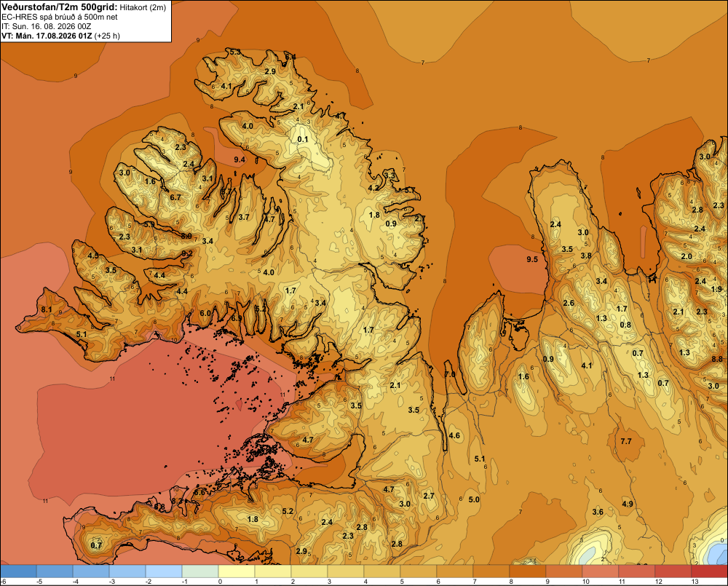Image resolution: width=728 pixels, height=586 pixels.
Task: Click the '8.1' temperature value on the peninsula tip
Action: tap(47, 309)
